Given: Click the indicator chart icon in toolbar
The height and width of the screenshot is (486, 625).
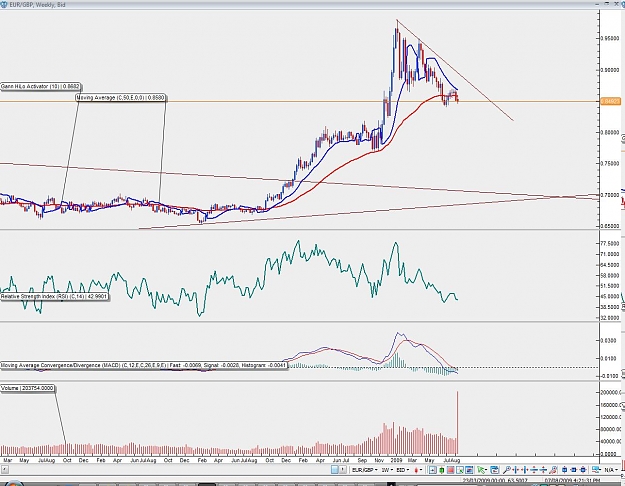Looking at the screenshot, I should click(x=469, y=470).
